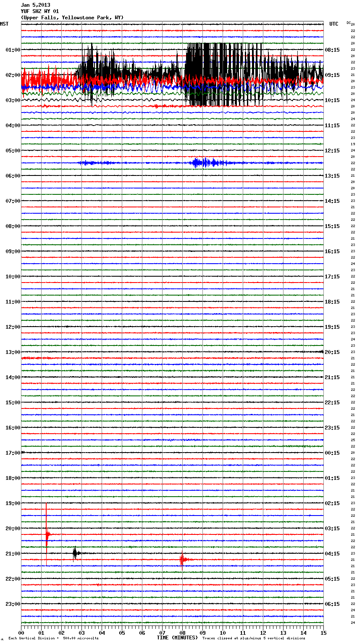
Task: Select the '13:00' MST time label
Action: 13,352
